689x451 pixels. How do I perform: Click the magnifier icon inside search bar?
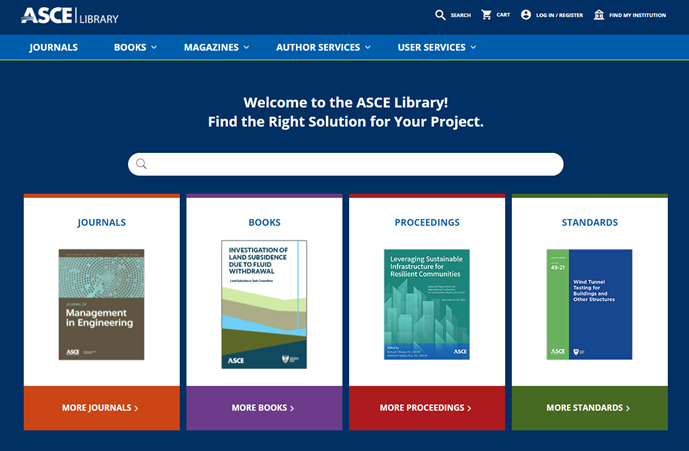pyautogui.click(x=141, y=164)
